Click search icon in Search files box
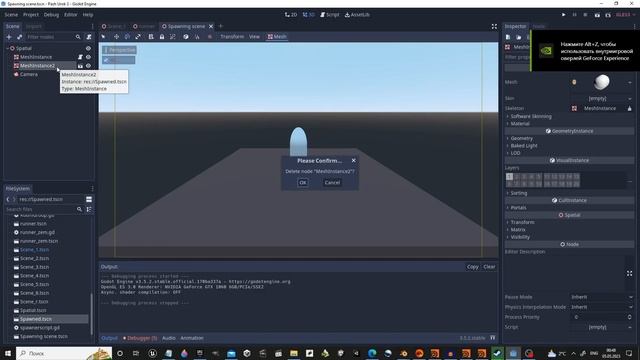 point(79,209)
